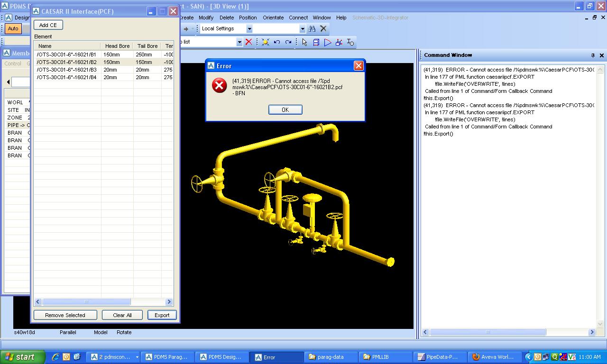Click OK in the Error dialog
This screenshot has width=607, height=364.
[285, 109]
